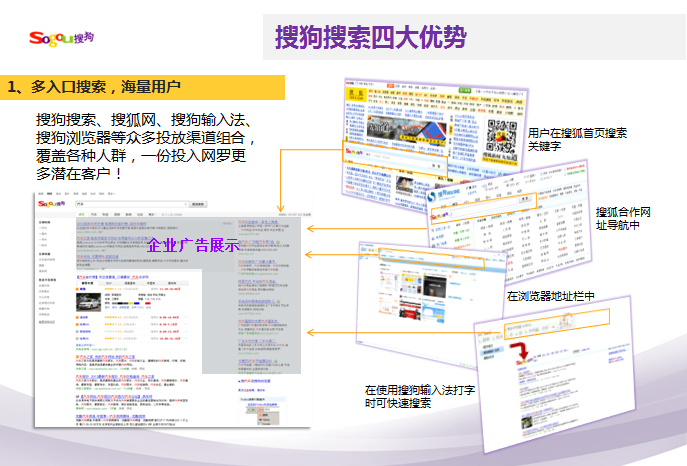Click the car photo in search results screenshot
687x466 pixels.
coord(89,302)
